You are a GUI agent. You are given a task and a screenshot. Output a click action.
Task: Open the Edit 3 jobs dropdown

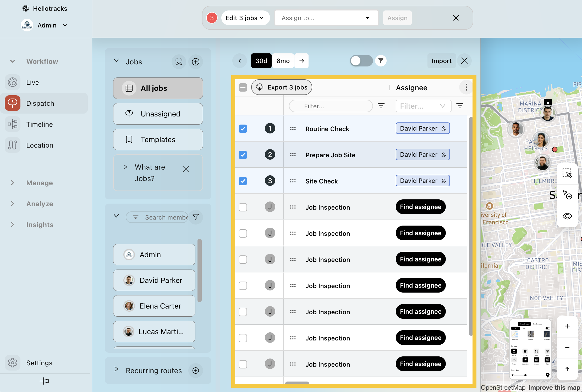pyautogui.click(x=245, y=18)
